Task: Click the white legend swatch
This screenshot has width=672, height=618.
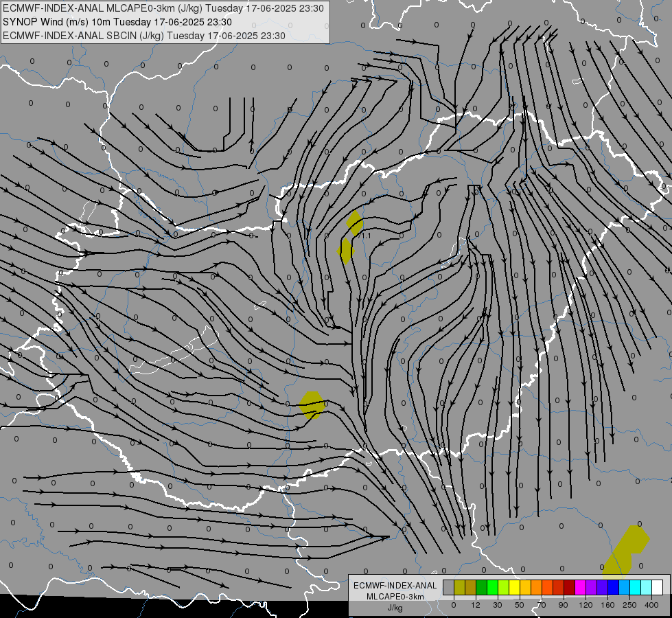Action: 657,588
